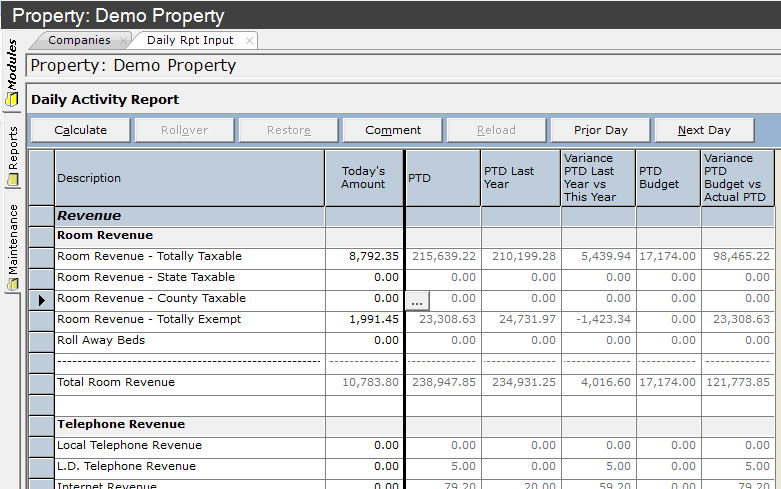Edit Today's Amount for Room Revenue Totally Taxable
Viewport: 781px width, 489px height.
point(364,257)
